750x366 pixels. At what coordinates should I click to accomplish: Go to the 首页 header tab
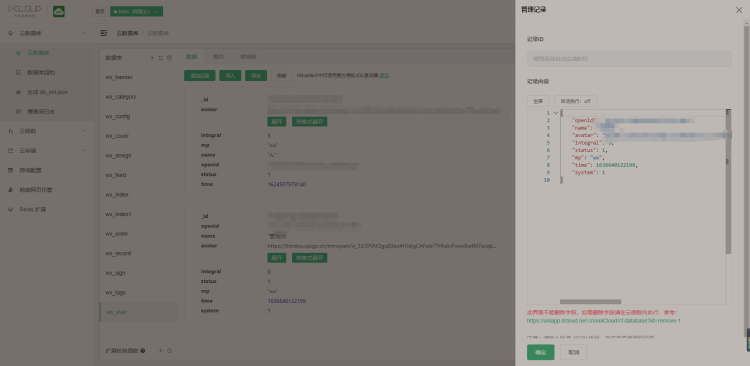99,11
